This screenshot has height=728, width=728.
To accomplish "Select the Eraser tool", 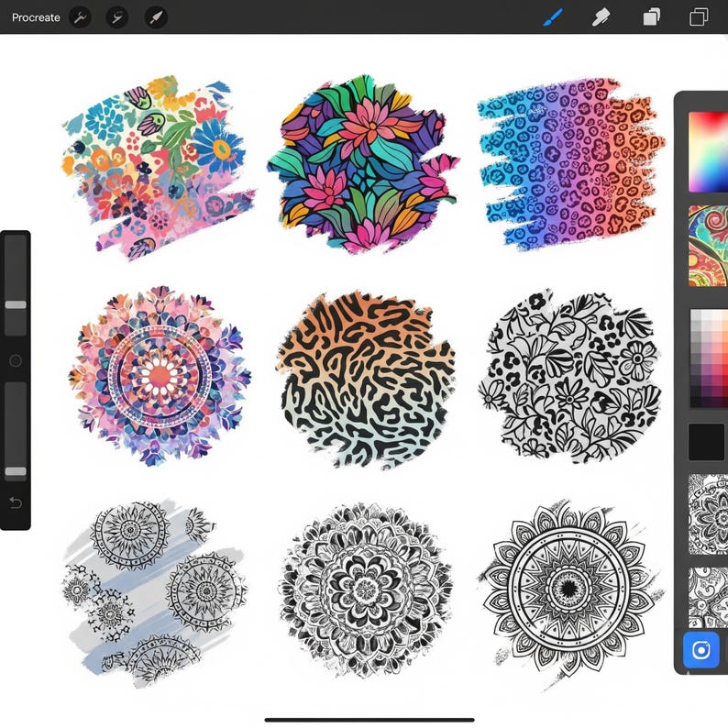I will click(601, 17).
